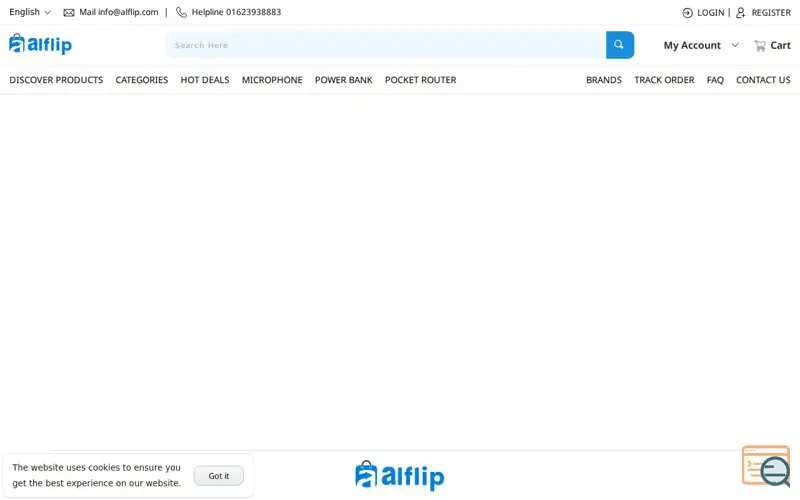Focus the Search Here input field
Viewport: 800px width, 500px height.
[x=386, y=45]
